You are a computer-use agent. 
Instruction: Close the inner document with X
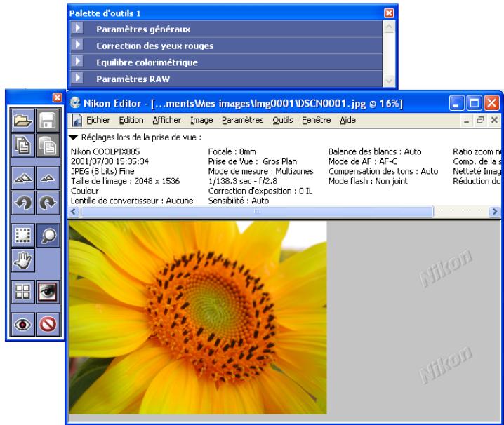point(494,121)
